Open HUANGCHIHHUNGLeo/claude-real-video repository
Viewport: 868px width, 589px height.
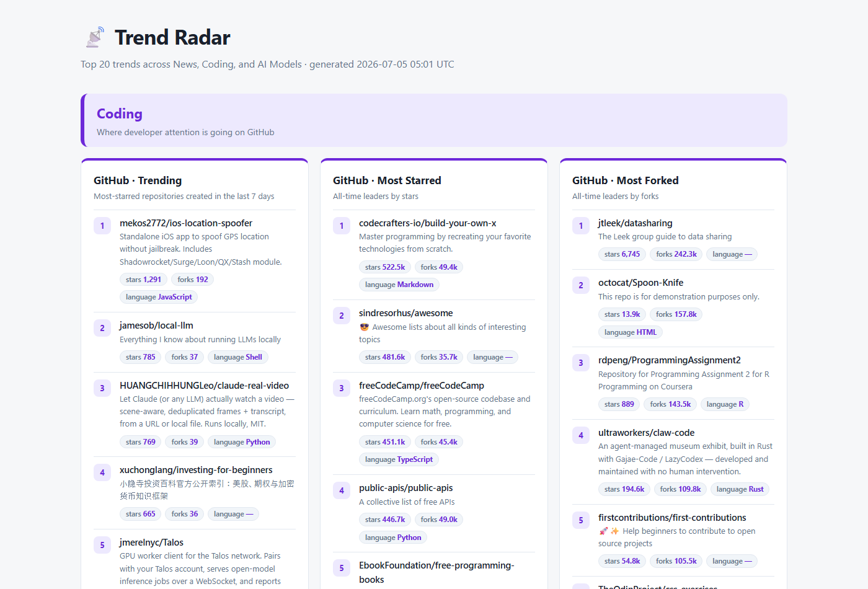point(204,386)
